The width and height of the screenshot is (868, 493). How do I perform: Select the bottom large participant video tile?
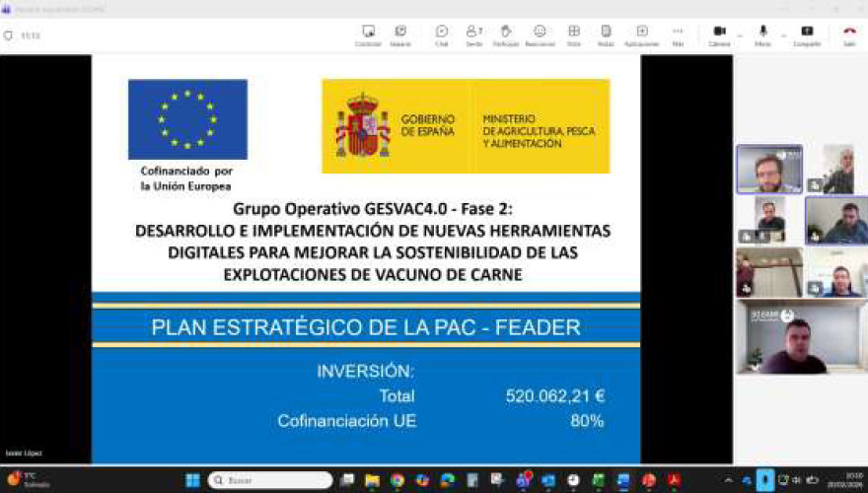click(801, 337)
